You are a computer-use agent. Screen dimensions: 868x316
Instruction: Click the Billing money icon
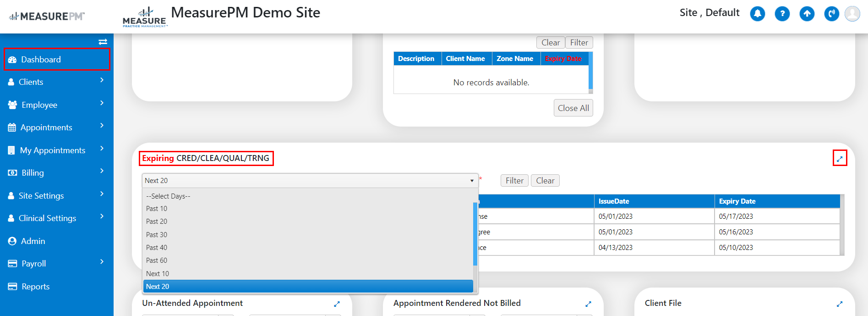pyautogui.click(x=12, y=173)
